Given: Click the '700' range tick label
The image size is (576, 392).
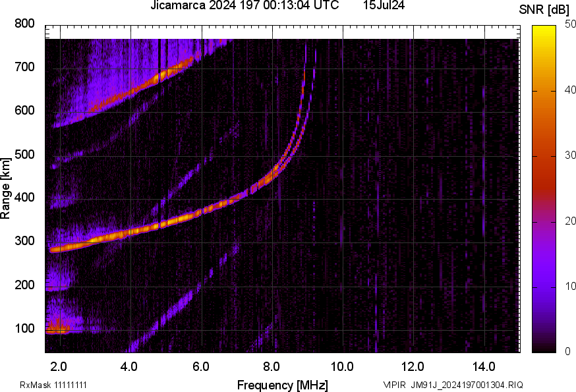Looking at the screenshot, I should (x=24, y=67).
